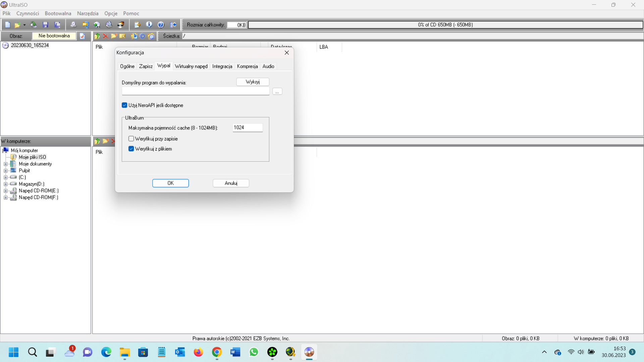Expand the Napęd CD-ROM(F:) node
The height and width of the screenshot is (362, 644).
point(5,198)
